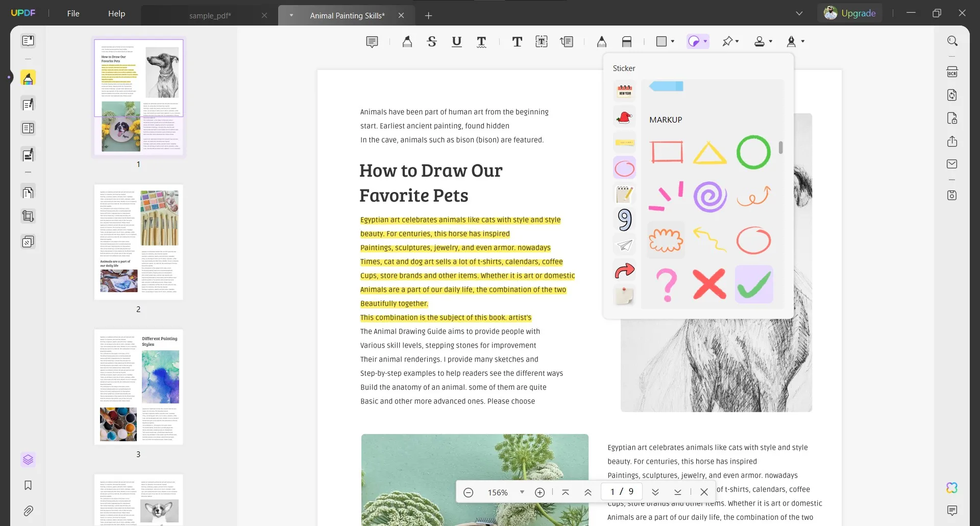Click the search magnifier icon

click(952, 41)
